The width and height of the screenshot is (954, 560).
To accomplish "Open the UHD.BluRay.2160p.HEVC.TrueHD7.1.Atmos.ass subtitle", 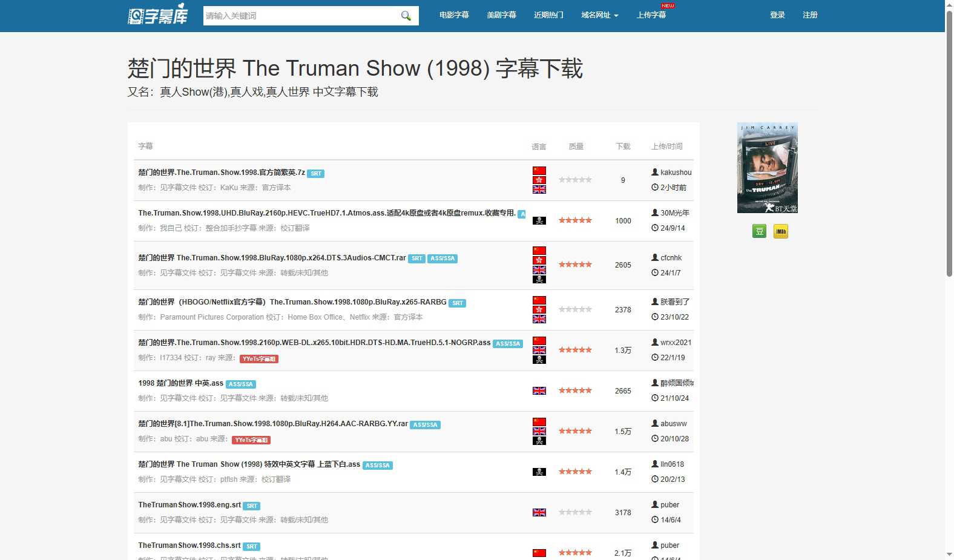I will click(x=327, y=213).
